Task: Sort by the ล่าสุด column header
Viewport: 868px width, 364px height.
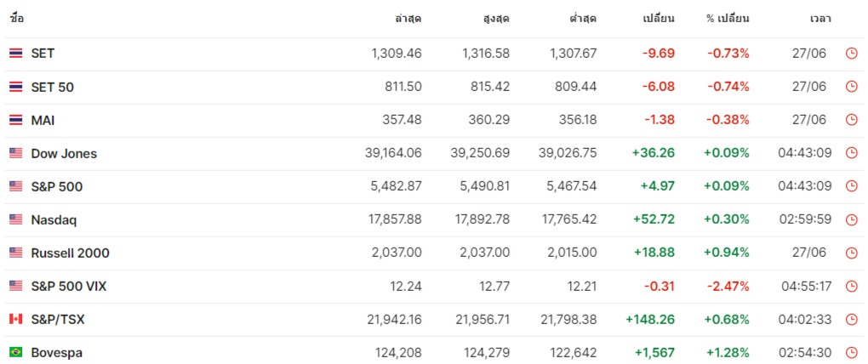Action: [408, 19]
